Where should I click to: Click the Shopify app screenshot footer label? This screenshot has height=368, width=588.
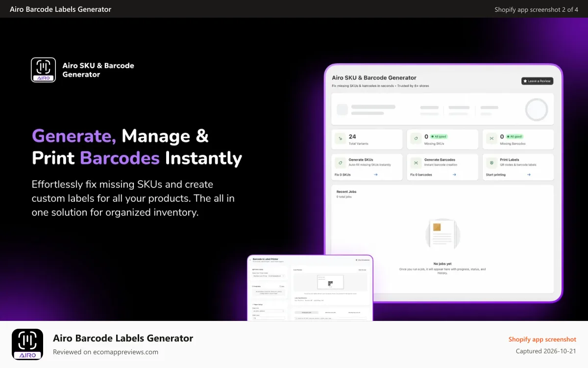(x=542, y=339)
